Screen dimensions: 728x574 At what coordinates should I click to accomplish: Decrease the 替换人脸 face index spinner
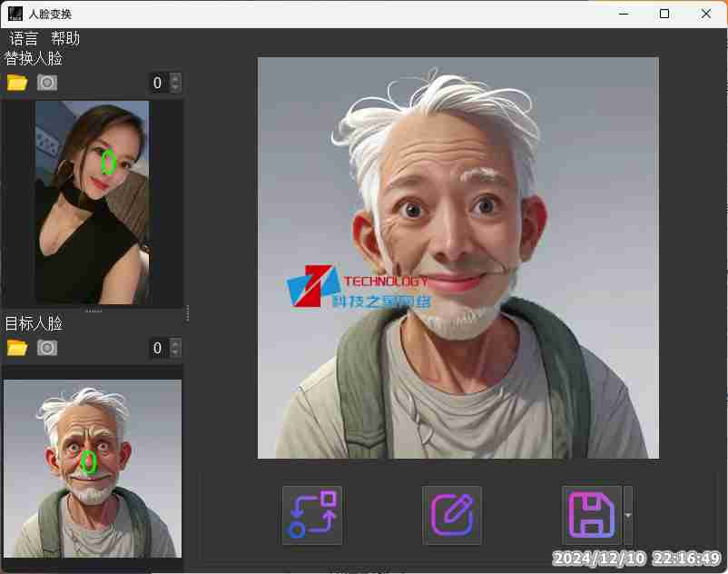tap(175, 87)
